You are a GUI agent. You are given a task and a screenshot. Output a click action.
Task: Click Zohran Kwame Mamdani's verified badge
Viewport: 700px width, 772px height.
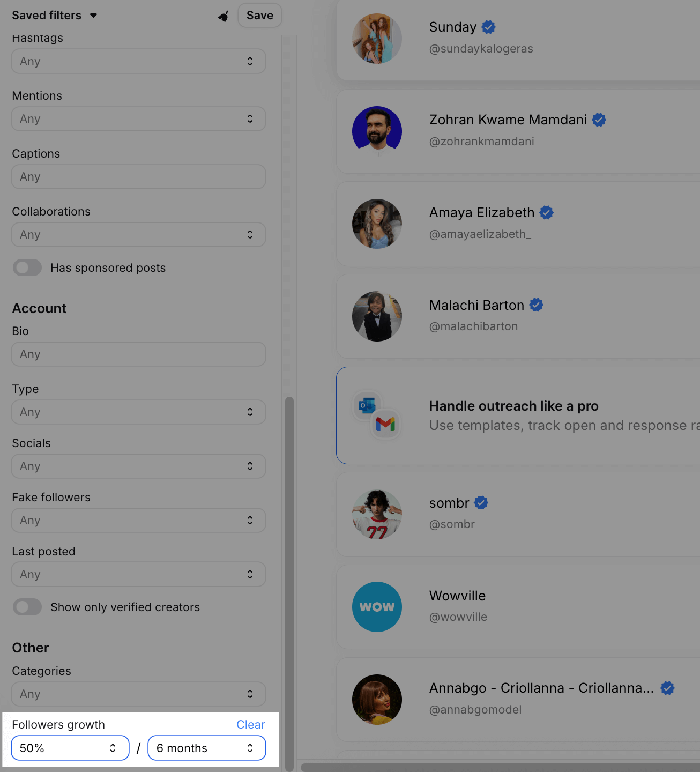pyautogui.click(x=599, y=120)
